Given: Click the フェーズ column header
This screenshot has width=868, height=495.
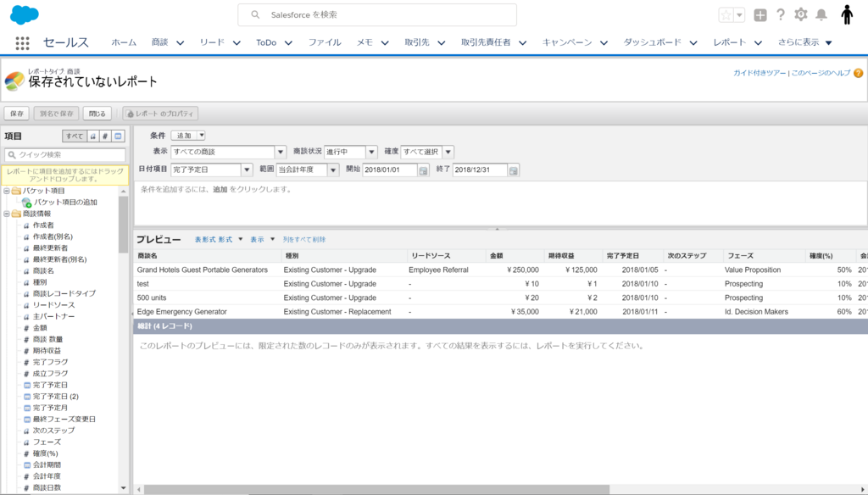Looking at the screenshot, I should (x=764, y=256).
